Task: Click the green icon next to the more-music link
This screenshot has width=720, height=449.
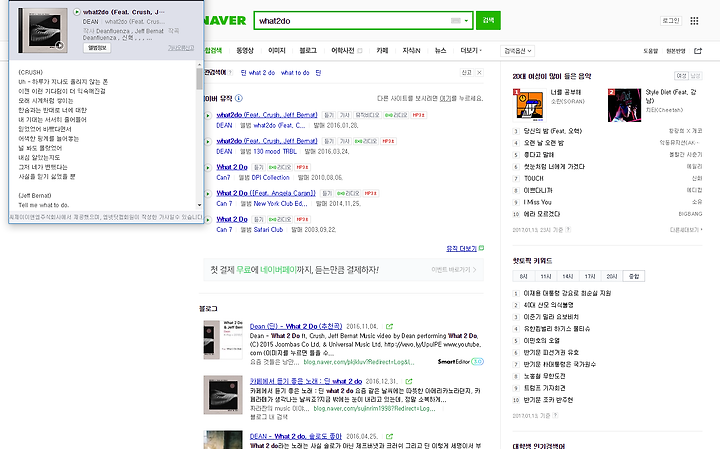Action: click(481, 248)
